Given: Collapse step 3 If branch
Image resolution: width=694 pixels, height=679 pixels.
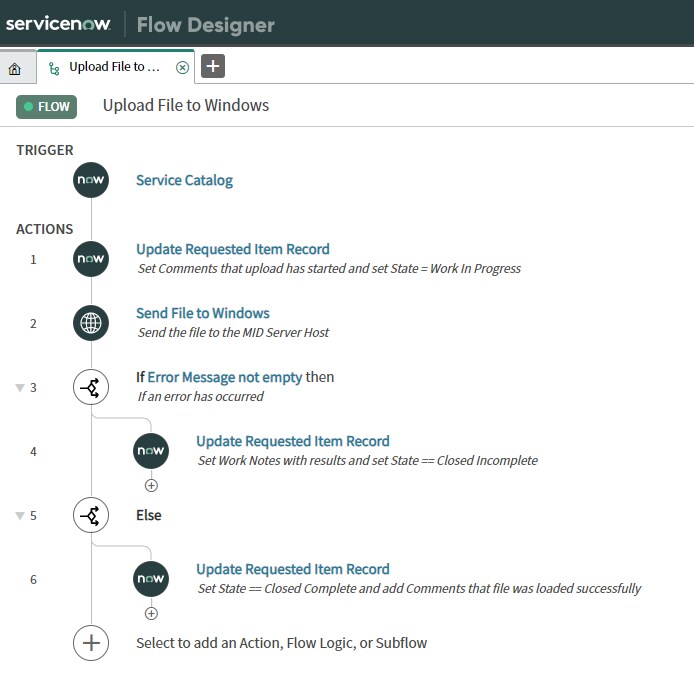Looking at the screenshot, I should [20, 388].
